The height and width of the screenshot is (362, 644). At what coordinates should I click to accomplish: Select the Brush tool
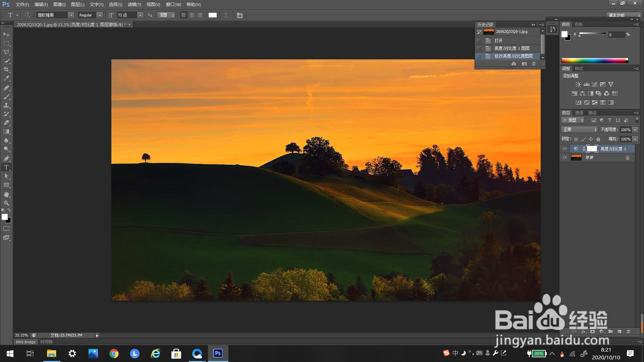[x=6, y=97]
